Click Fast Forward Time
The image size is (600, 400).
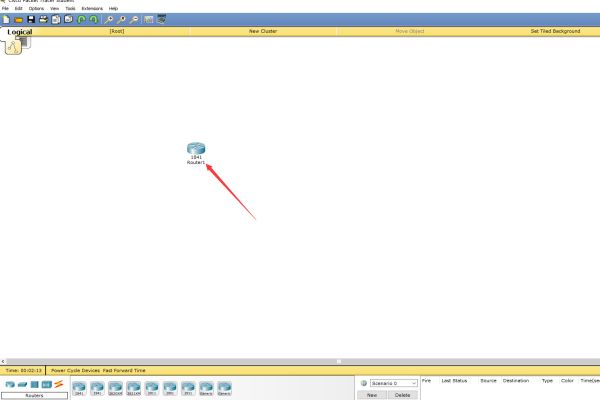(124, 371)
